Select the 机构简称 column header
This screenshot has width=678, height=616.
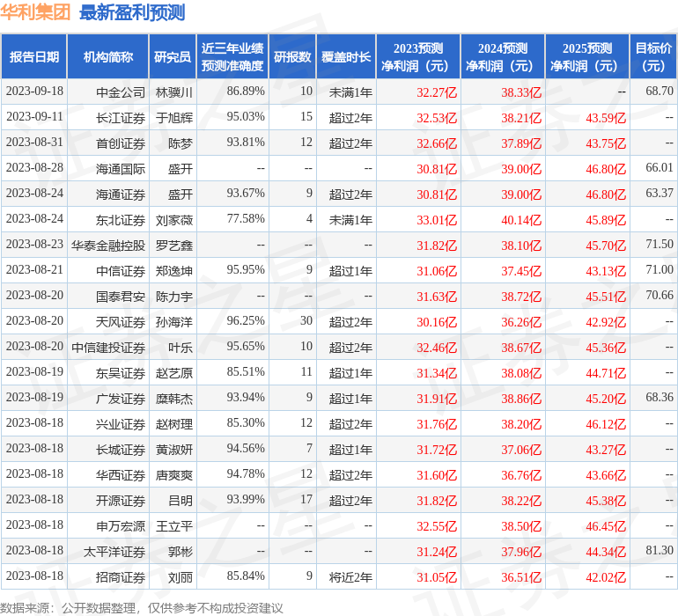point(108,56)
